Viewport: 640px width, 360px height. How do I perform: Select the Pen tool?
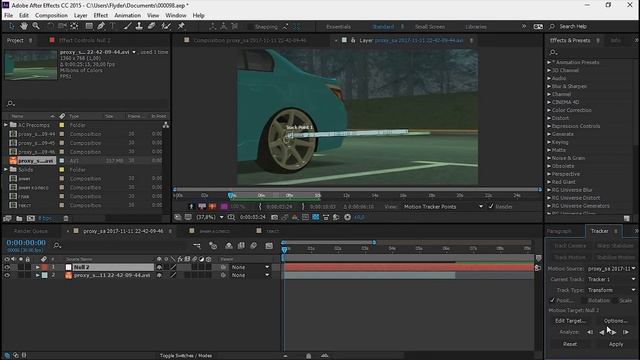(101, 26)
